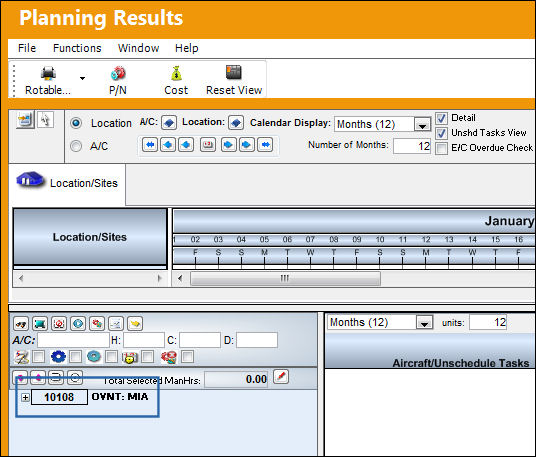Screen dimensions: 536x457
Task: Select the A/C radio button
Action: point(76,146)
